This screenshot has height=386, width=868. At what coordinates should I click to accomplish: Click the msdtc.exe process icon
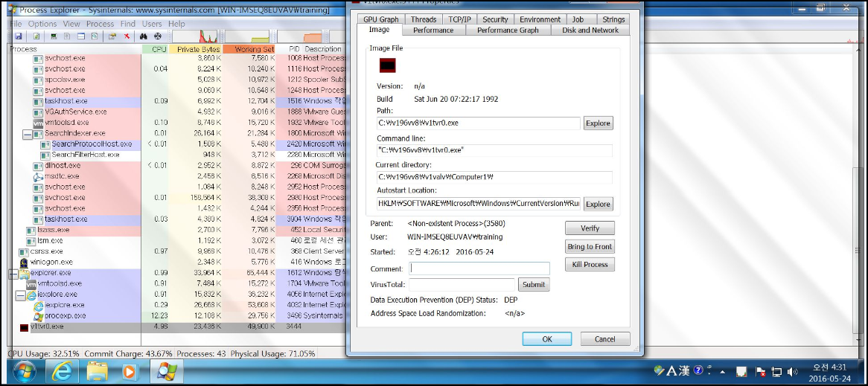[38, 176]
